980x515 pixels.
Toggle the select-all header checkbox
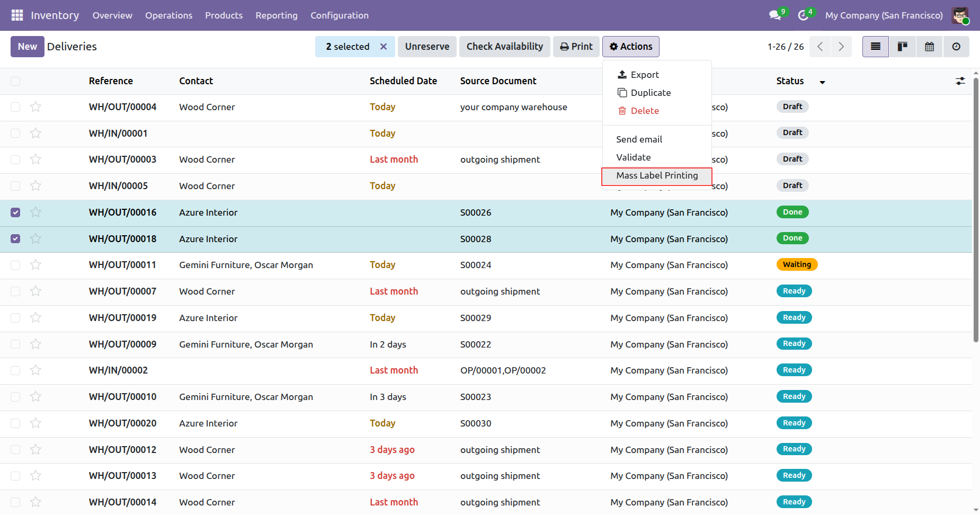[x=15, y=81]
